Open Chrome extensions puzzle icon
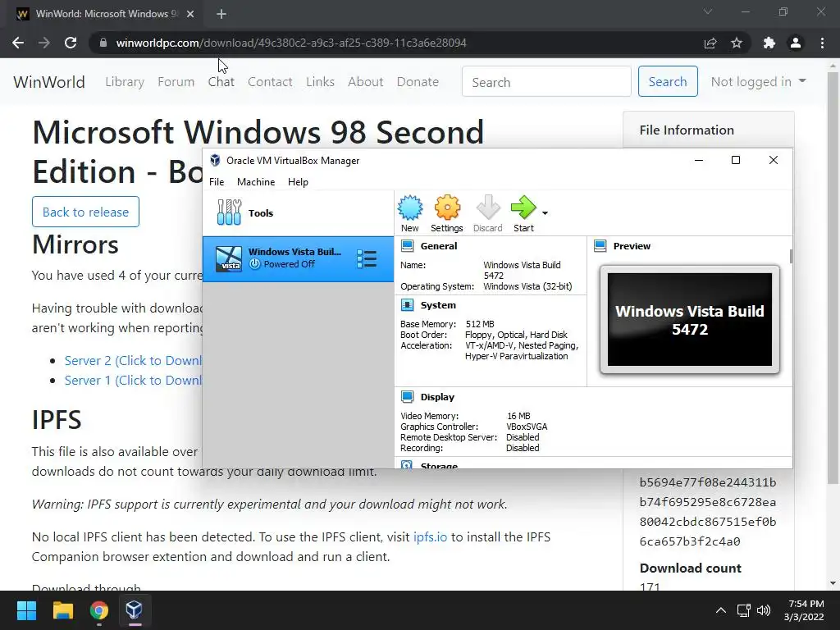Screen dimensions: 840x630 click(x=769, y=43)
